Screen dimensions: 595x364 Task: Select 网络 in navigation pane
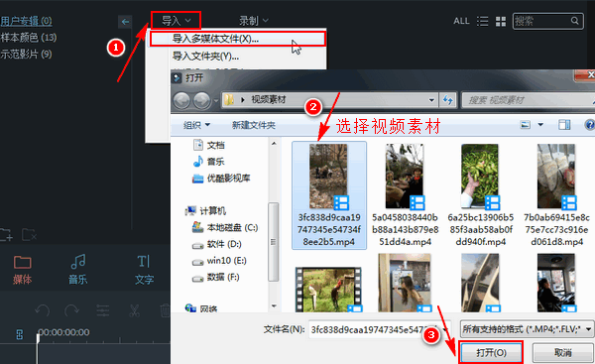click(x=201, y=308)
